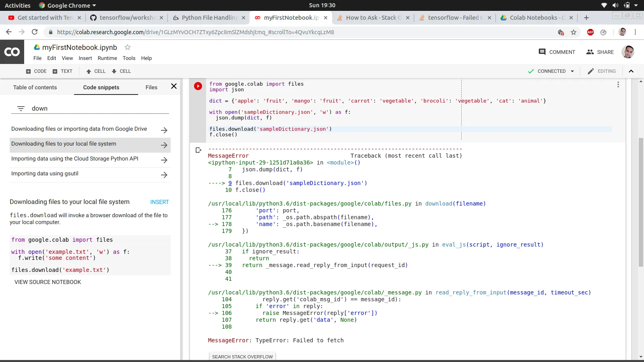Add a new CODE cell
Image resolution: width=644 pixels, height=362 pixels.
36,71
